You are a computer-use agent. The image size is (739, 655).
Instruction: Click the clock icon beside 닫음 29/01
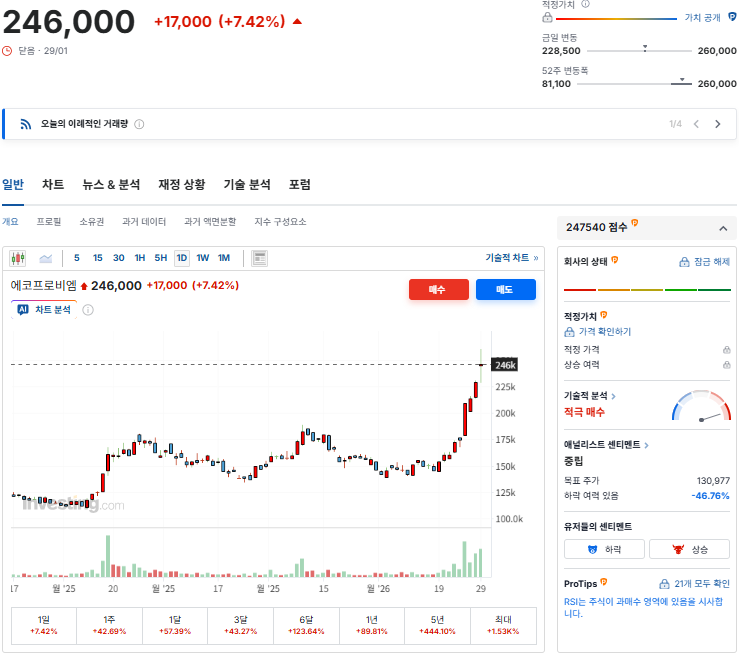coord(7,51)
